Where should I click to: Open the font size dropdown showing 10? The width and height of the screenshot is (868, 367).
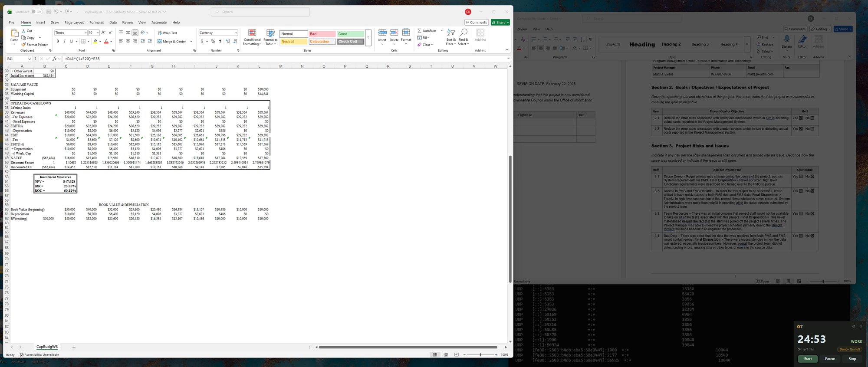[x=98, y=33]
